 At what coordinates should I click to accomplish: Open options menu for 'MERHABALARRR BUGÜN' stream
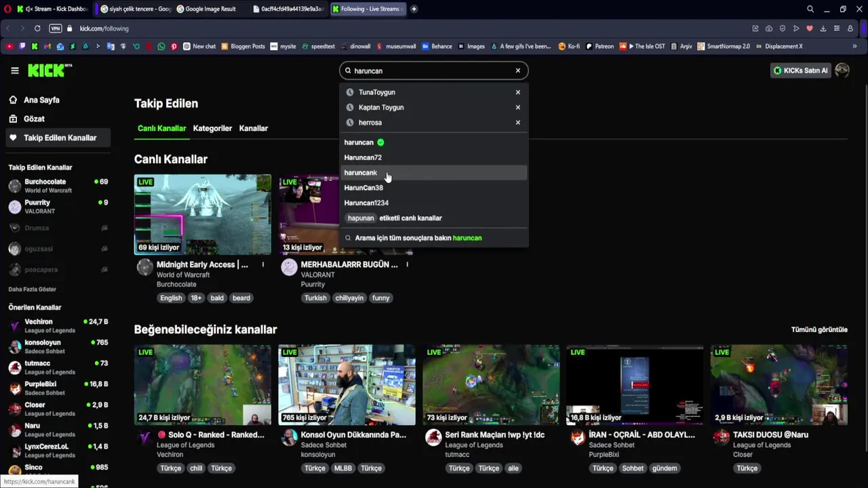coord(407,264)
